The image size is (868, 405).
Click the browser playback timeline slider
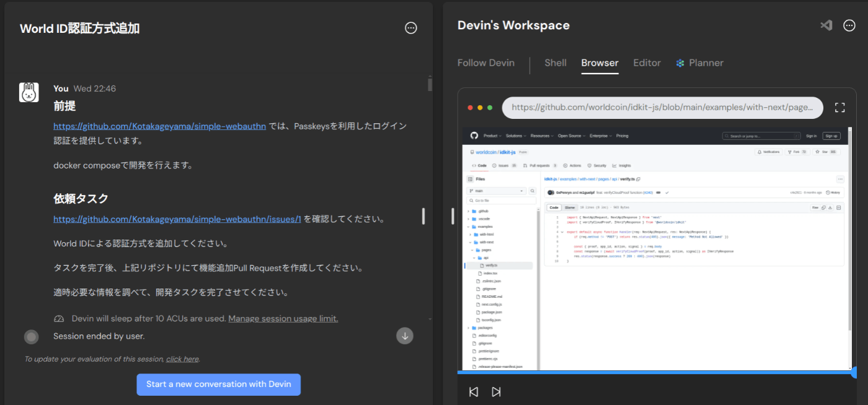tap(657, 372)
